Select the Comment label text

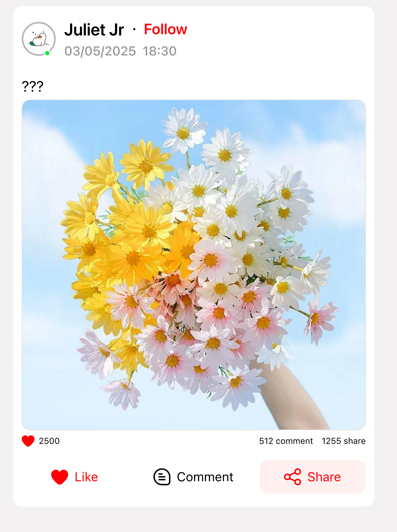click(x=205, y=477)
